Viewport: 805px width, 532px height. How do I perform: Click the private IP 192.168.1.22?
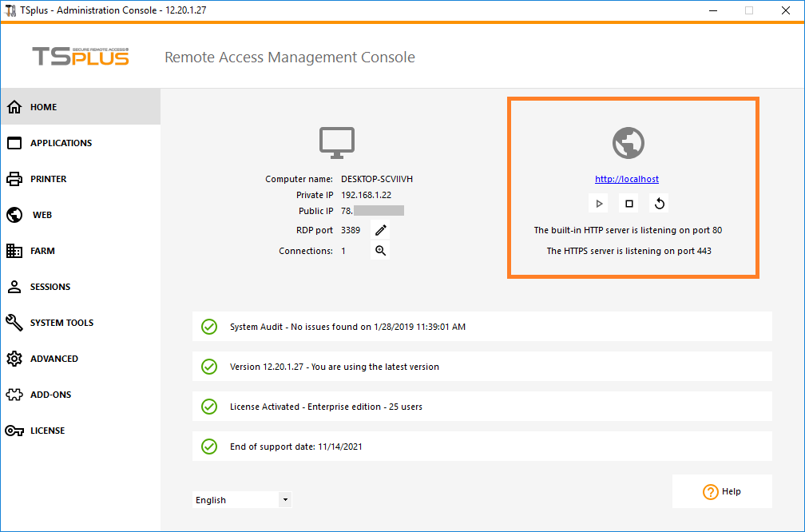pos(366,195)
